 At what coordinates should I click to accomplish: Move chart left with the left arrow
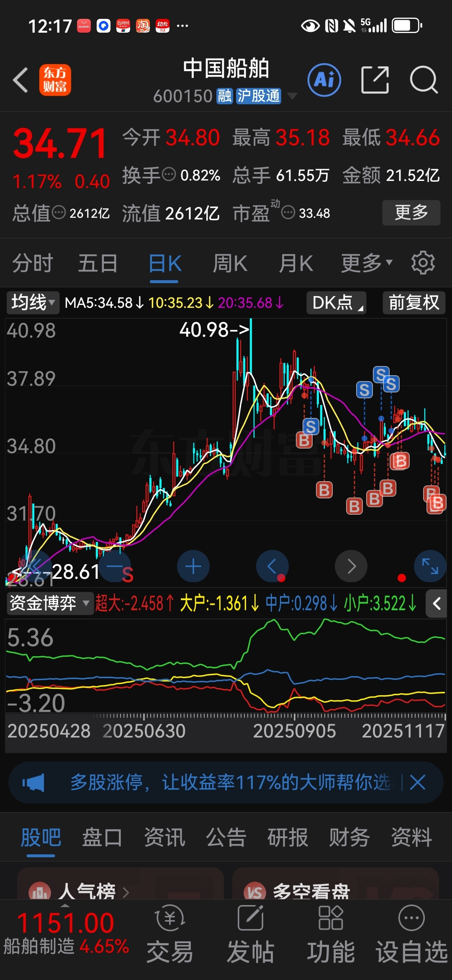[272, 566]
